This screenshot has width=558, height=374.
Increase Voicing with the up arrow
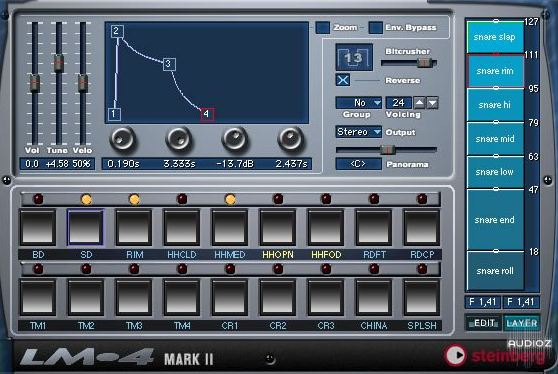[x=419, y=103]
